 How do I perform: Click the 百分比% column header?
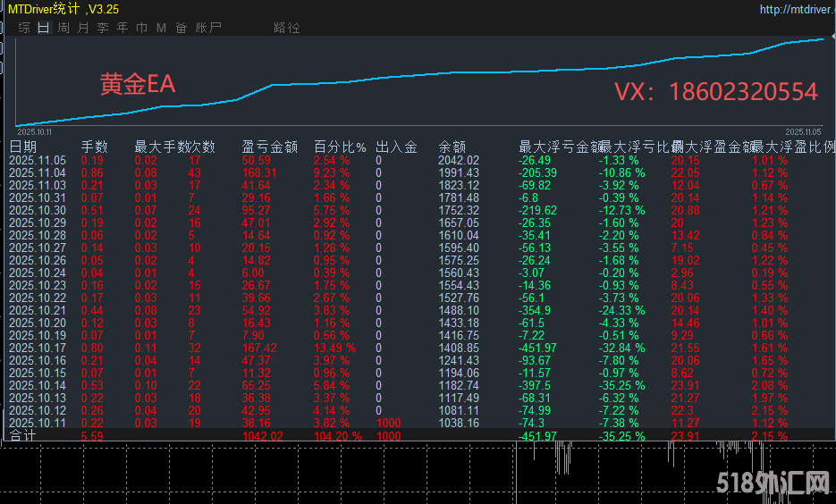tap(340, 147)
